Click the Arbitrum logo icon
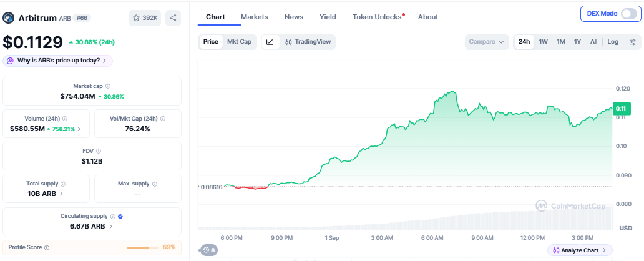Image resolution: width=644 pixels, height=261 pixels. click(9, 18)
